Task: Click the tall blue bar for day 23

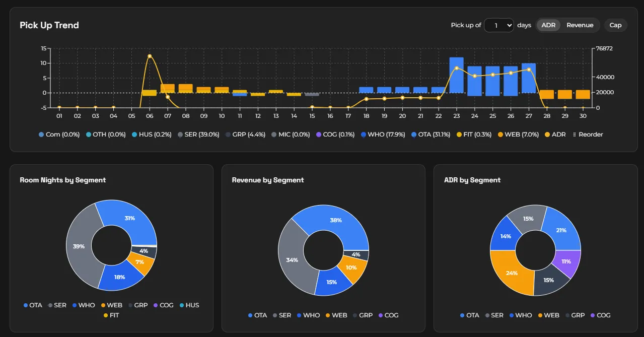Action: tap(456, 75)
